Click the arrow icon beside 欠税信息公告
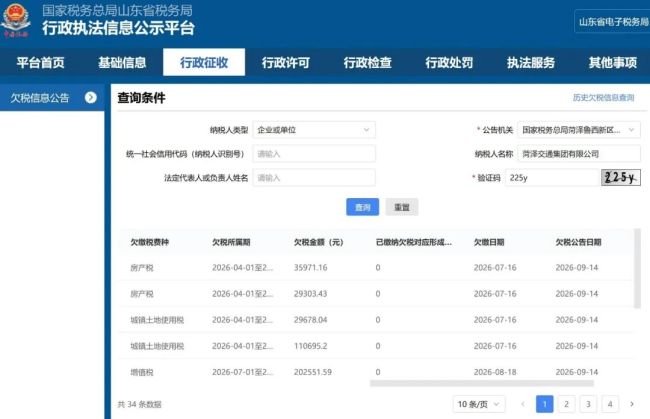This screenshot has width=650, height=419. click(x=91, y=97)
